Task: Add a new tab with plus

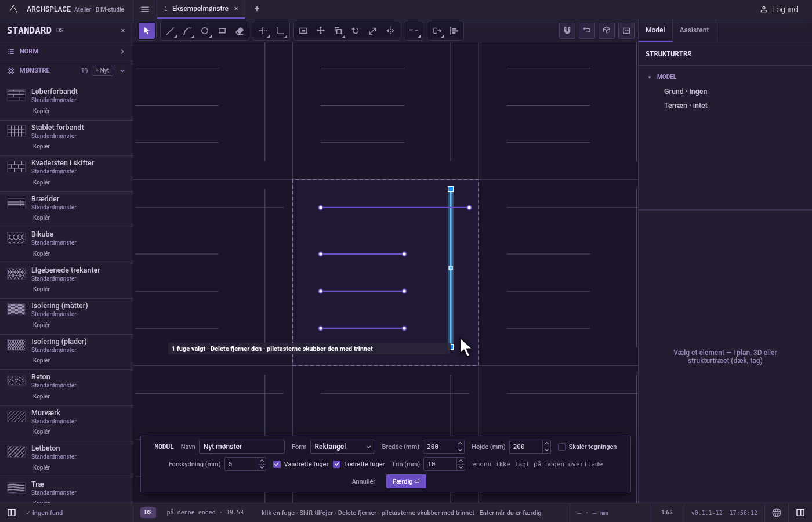Action: click(x=257, y=9)
